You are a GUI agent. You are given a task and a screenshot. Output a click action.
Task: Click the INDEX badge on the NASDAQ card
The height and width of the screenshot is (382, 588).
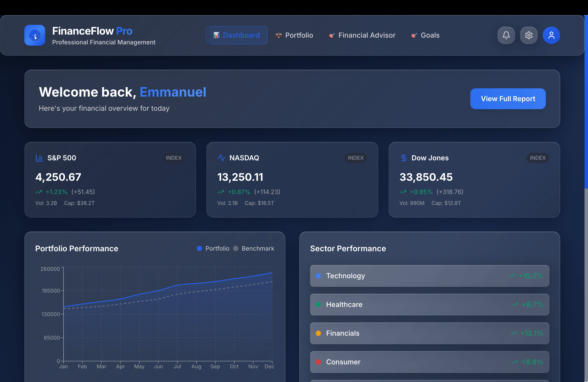coord(356,158)
